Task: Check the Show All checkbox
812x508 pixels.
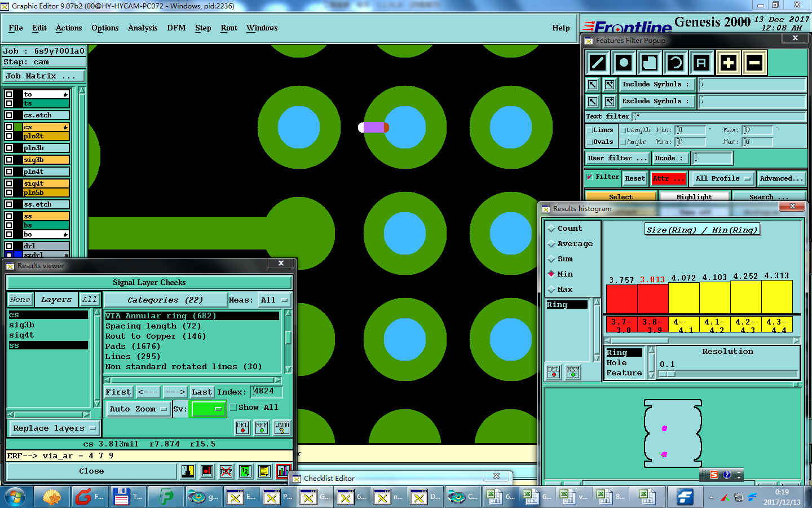Action: (233, 408)
